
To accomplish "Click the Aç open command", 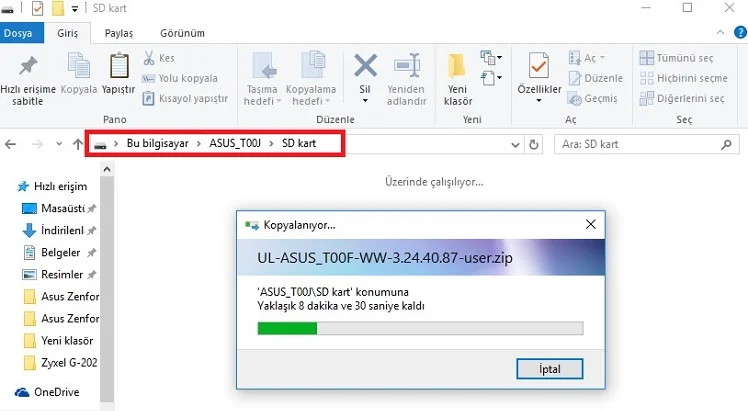I will [587, 58].
